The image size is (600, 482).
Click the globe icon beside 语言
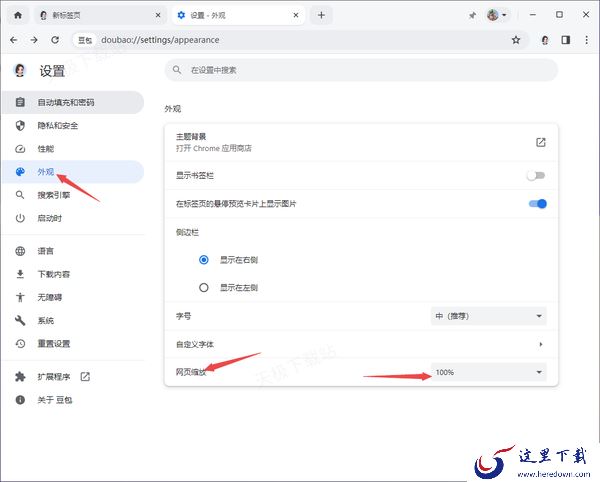coord(20,251)
